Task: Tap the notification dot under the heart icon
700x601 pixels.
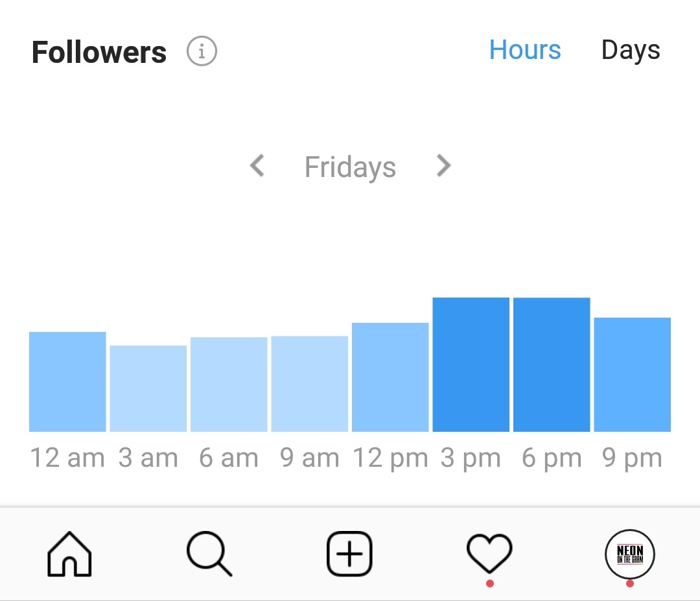Action: pyautogui.click(x=489, y=583)
